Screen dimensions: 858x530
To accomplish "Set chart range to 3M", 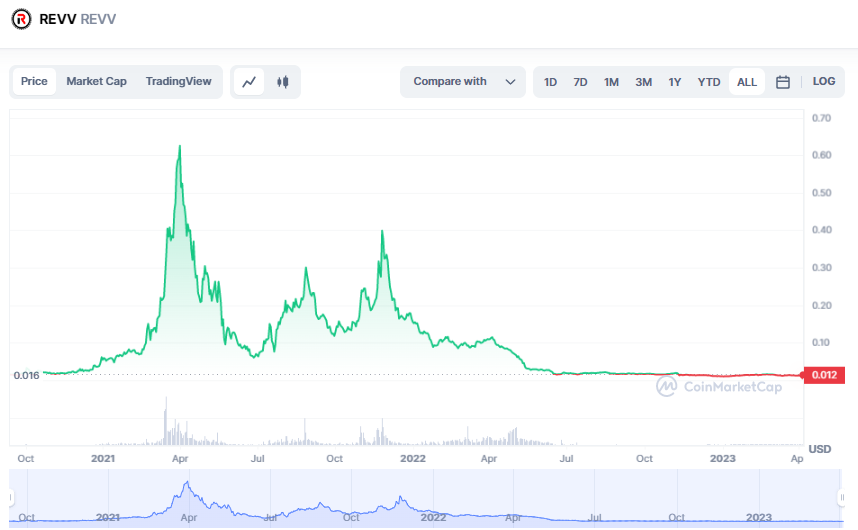I will (x=643, y=82).
